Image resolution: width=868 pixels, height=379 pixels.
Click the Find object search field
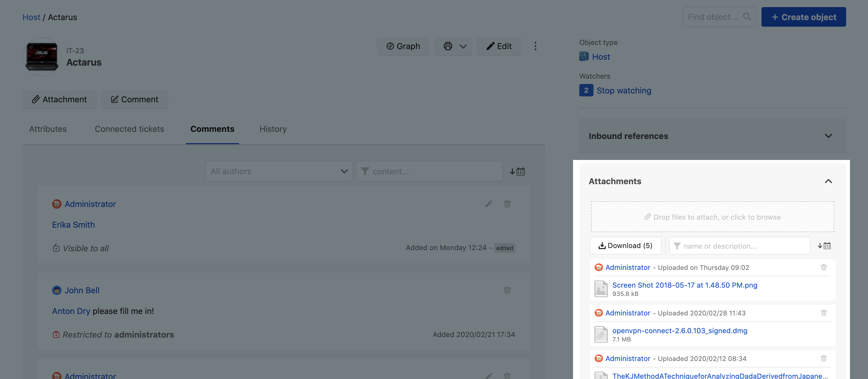point(713,17)
